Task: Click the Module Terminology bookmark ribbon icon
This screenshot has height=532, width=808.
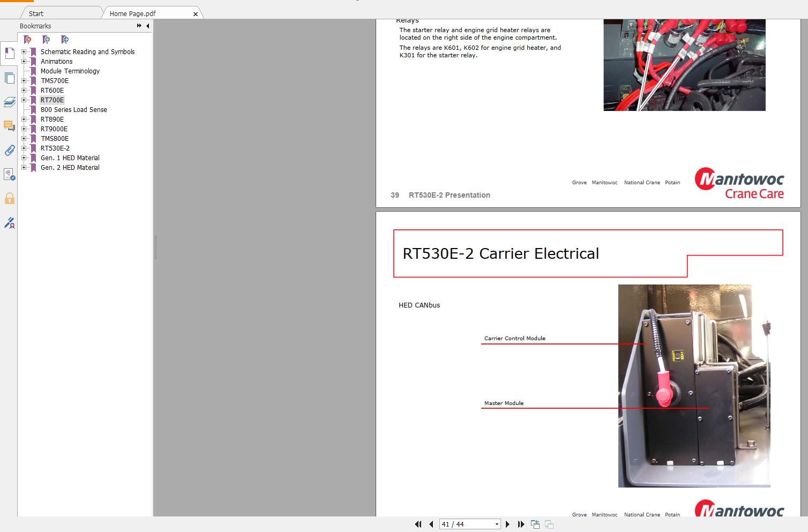Action: (33, 71)
